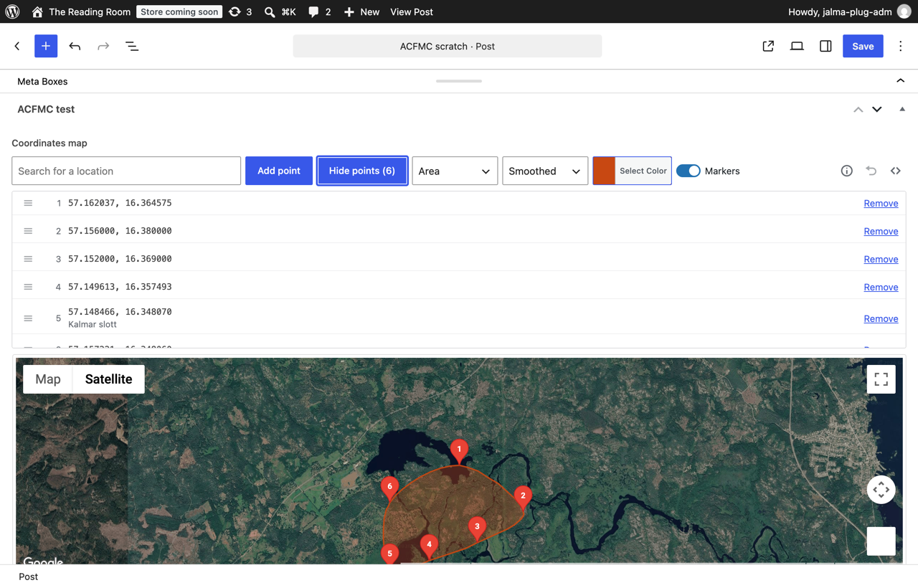Screen dimensions: 918x588
Task: Click the ACFMC scratch · Post title bar
Action: pos(448,46)
